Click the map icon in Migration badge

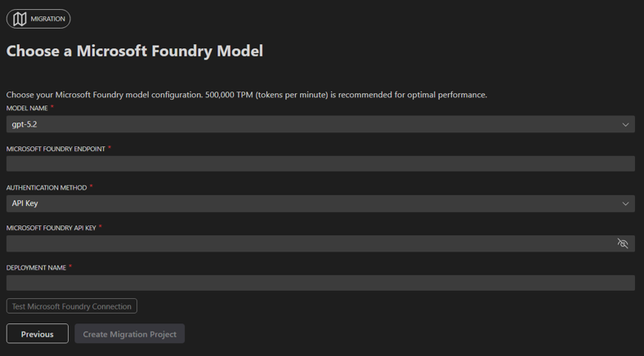click(20, 19)
